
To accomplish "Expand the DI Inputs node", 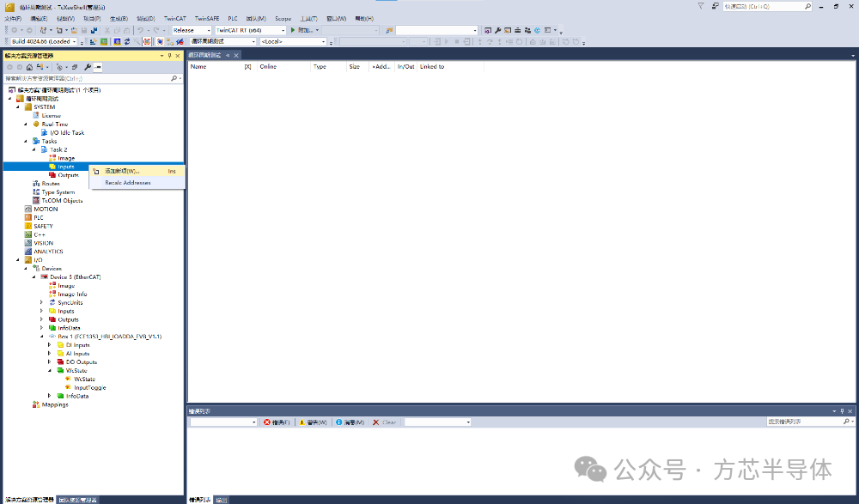I will click(x=49, y=345).
